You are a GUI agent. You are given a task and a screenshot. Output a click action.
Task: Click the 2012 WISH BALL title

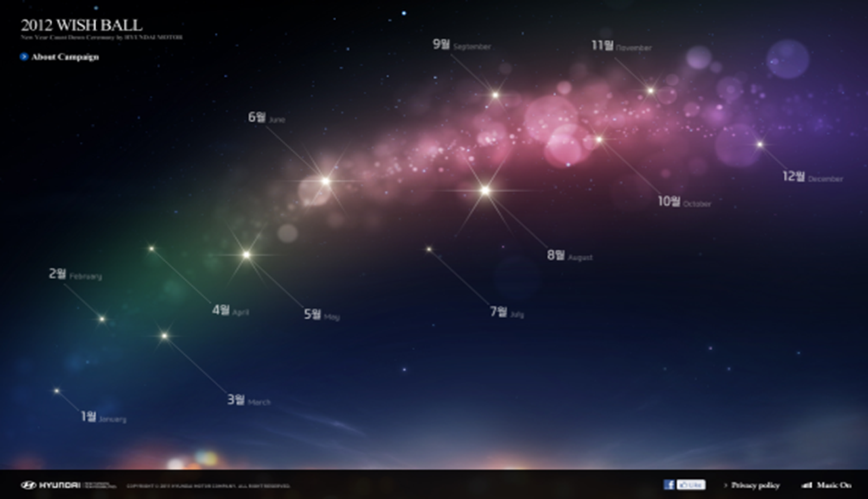pos(81,25)
